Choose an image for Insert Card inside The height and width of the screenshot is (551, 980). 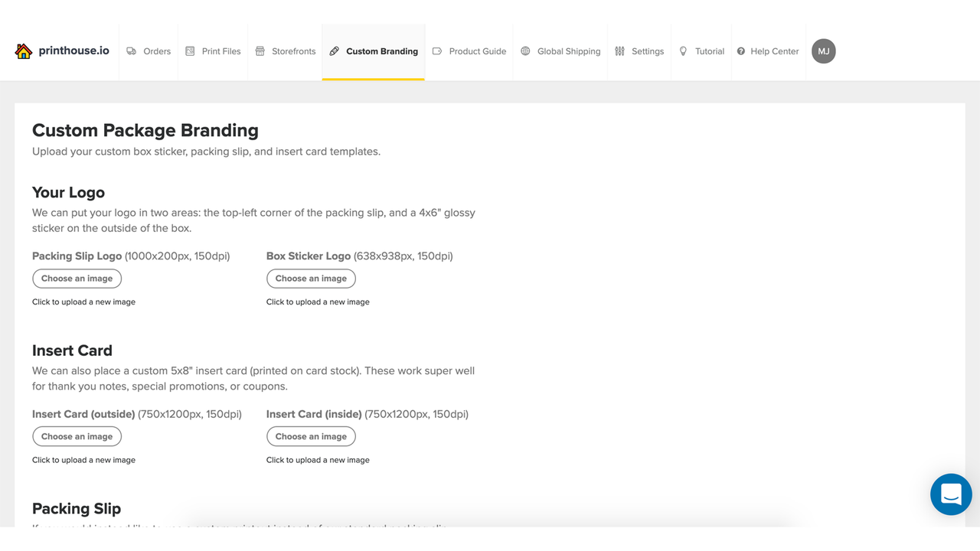311,436
